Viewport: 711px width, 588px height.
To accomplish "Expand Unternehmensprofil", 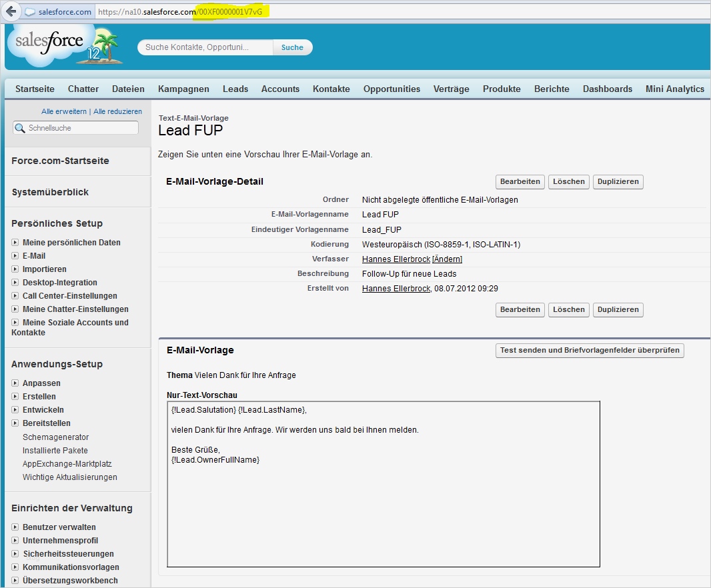I will 15,541.
